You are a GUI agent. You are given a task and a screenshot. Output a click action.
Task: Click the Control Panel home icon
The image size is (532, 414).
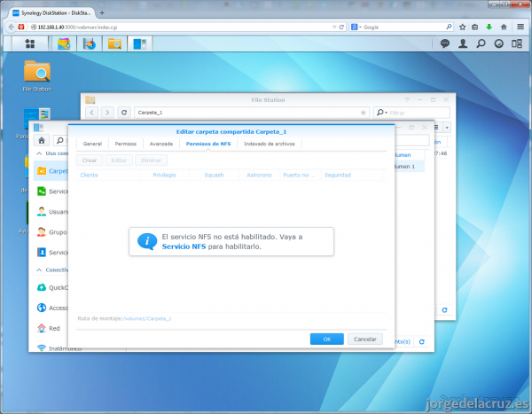[42, 140]
